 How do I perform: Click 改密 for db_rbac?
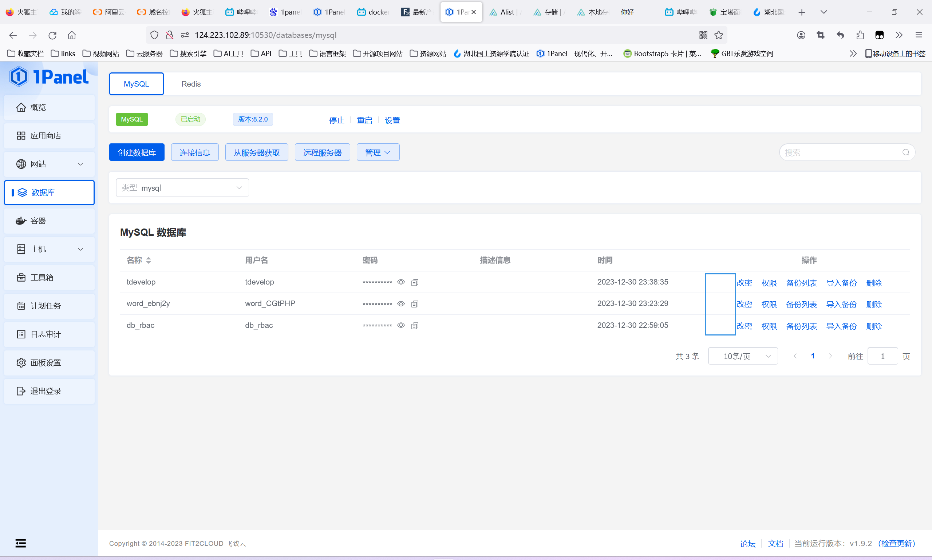744,326
